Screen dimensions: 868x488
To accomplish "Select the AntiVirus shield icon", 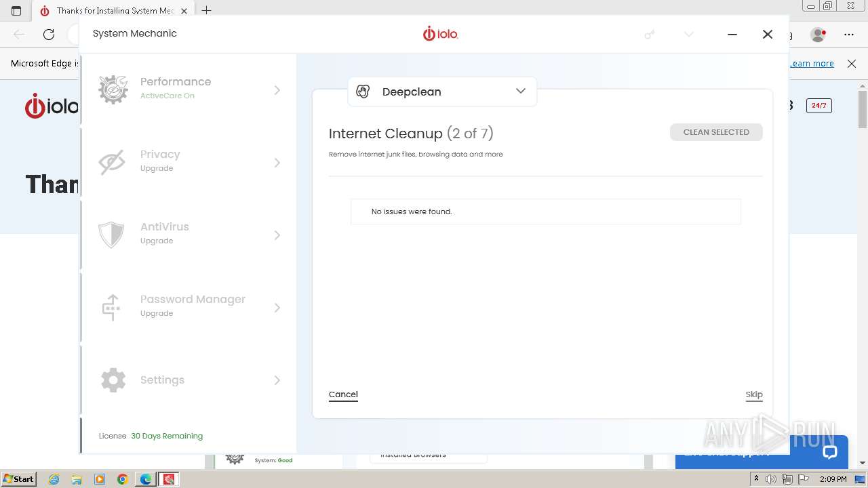I will pyautogui.click(x=111, y=235).
